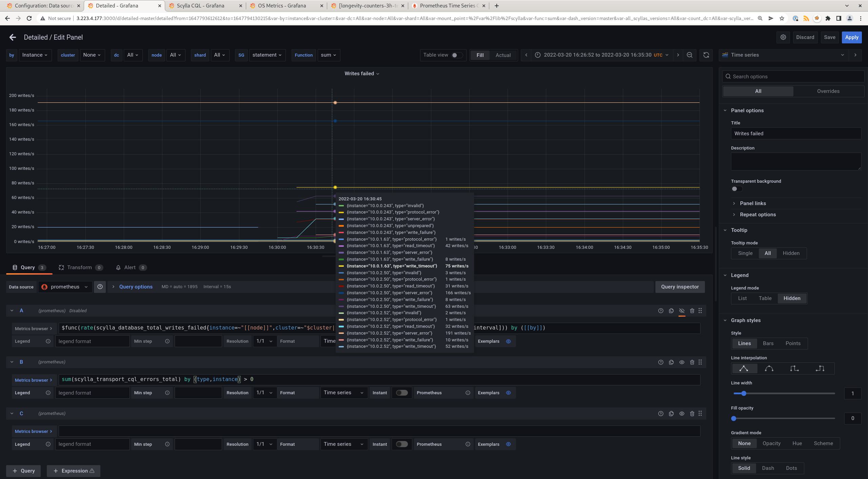Viewport: 868px width, 479px height.
Task: Switch to the Overrides tab
Action: pyautogui.click(x=828, y=91)
